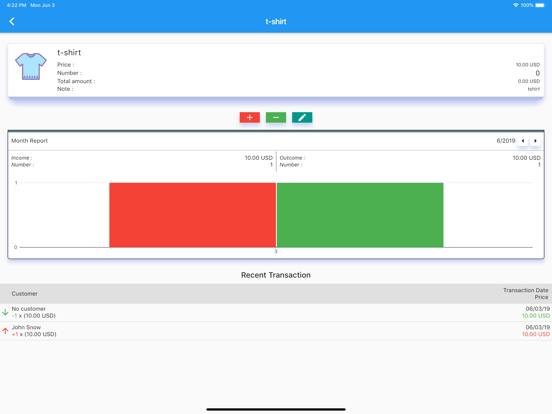
Task: Click the Price value 10.00 USD in card
Action: point(528,65)
